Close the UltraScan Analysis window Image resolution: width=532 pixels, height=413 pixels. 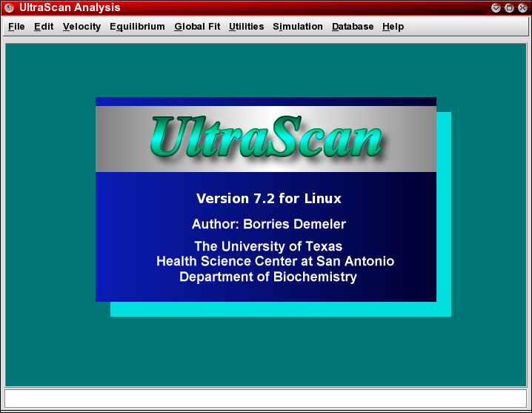tap(522, 7)
